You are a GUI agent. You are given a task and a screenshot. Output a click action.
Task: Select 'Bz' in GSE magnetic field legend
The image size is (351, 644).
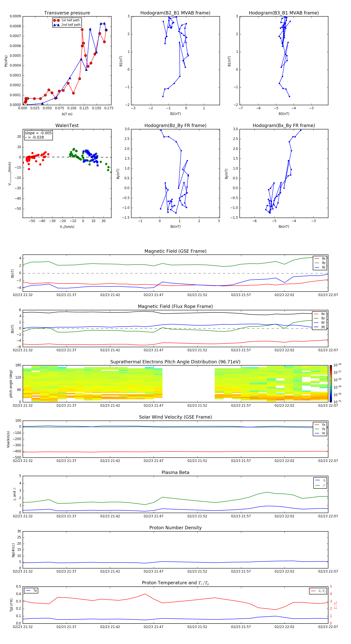[320, 268]
